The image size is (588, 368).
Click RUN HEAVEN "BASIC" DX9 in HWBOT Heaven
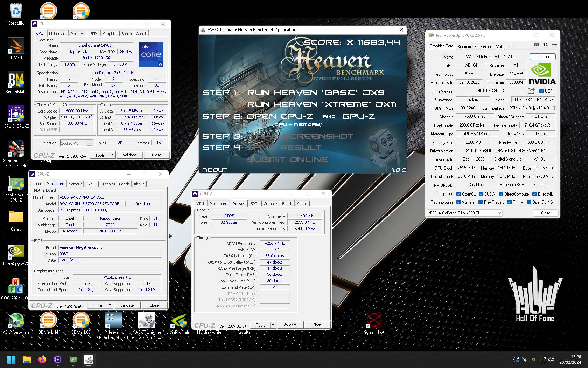(316, 93)
